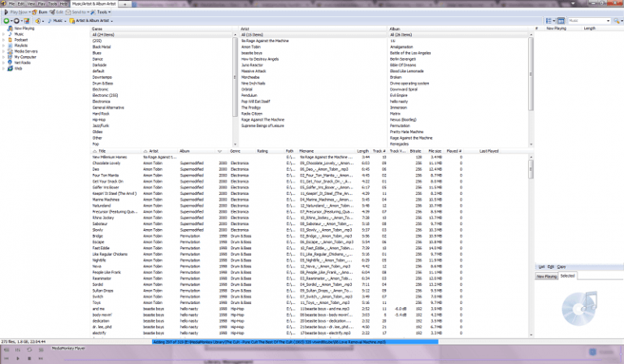Screen dimensions: 624x364
Task: Switch to the Selected tab
Action: pyautogui.click(x=565, y=276)
